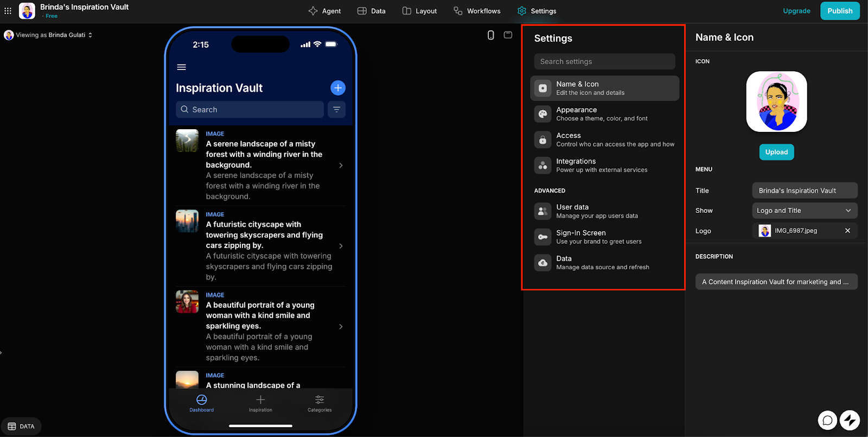Open the chat support bubble icon
This screenshot has width=868, height=437.
coord(827,420)
